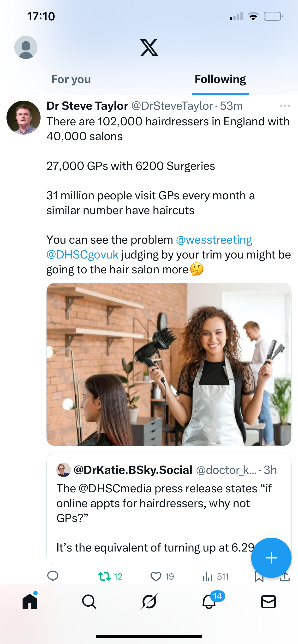The image size is (298, 644).
Task: Switch to the For you tab
Action: pyautogui.click(x=71, y=79)
